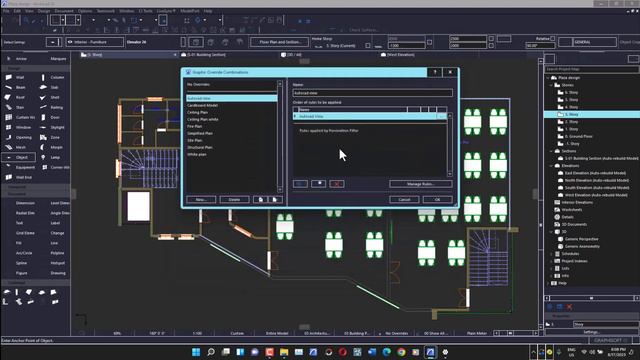Click the red delete rule icon in dialog
The width and height of the screenshot is (640, 360).
pyautogui.click(x=337, y=184)
